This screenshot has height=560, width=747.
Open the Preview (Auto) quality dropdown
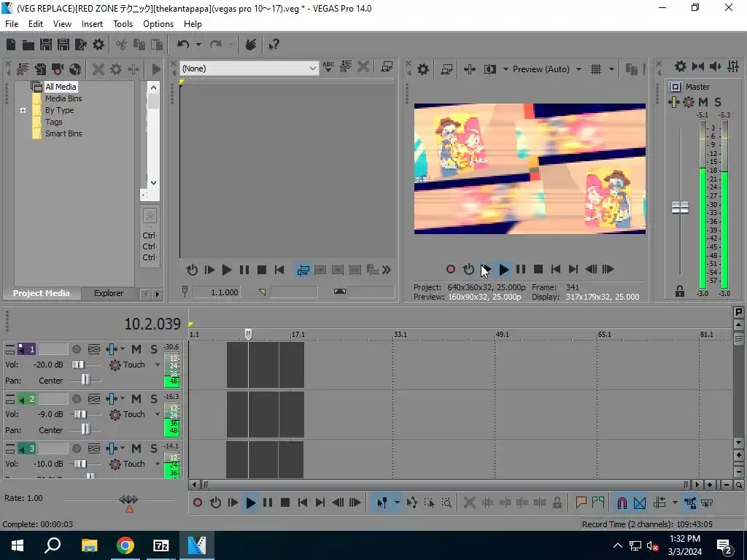(x=578, y=69)
